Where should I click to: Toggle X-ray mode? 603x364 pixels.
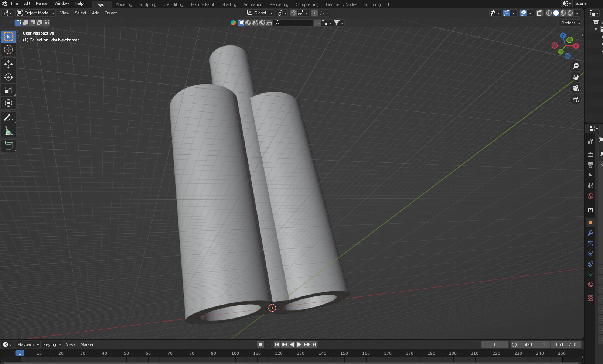(540, 13)
